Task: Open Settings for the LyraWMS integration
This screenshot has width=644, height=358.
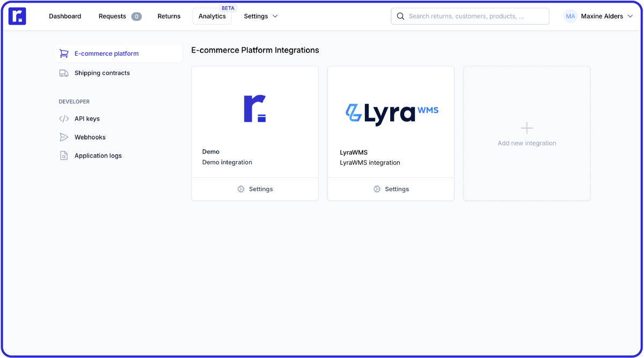Action: click(391, 189)
